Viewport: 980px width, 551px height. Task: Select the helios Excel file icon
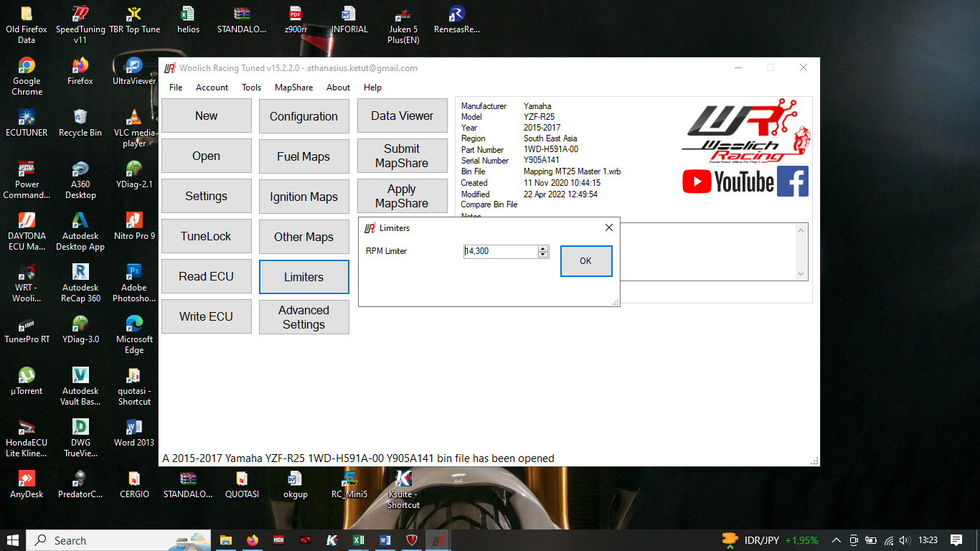pyautogui.click(x=188, y=19)
